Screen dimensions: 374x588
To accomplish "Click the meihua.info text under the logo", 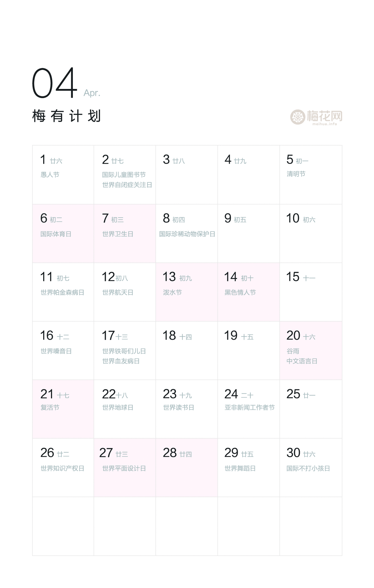I will [x=325, y=124].
